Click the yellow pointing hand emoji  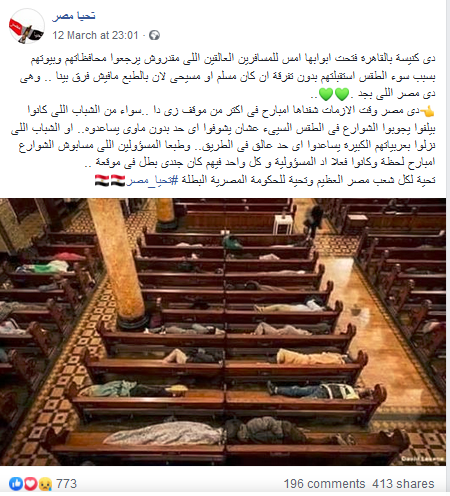click(428, 111)
